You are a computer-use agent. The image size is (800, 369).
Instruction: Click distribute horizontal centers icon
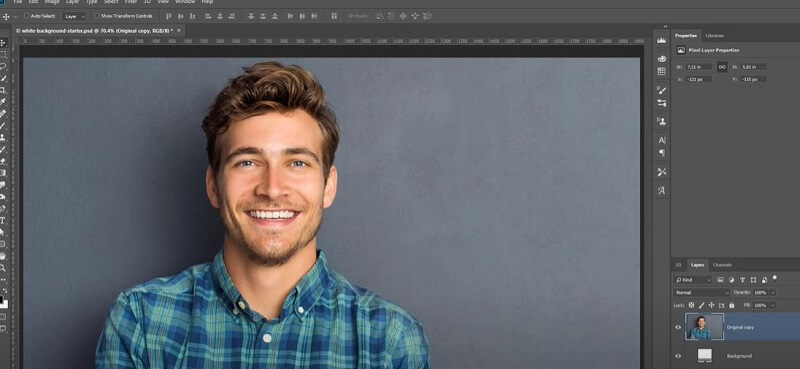(x=303, y=16)
